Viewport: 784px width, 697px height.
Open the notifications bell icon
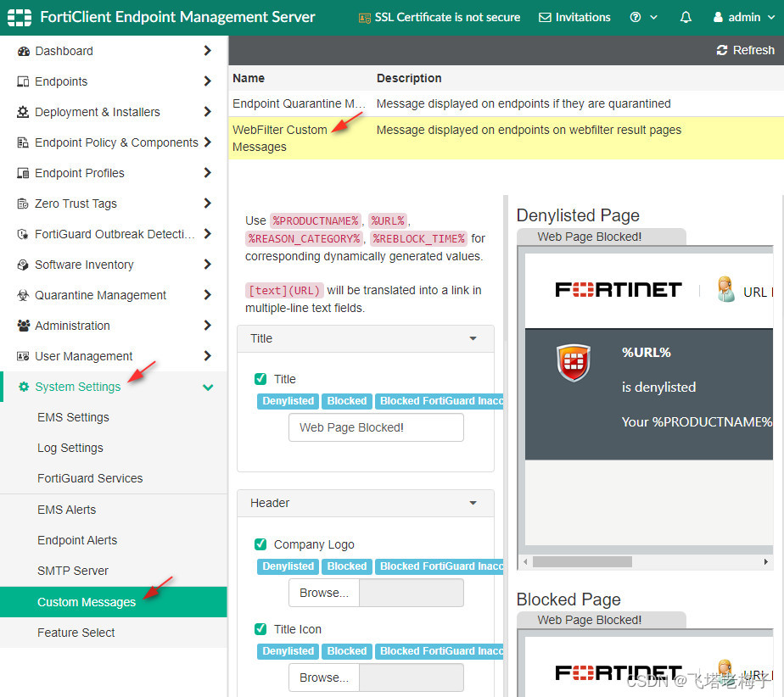[686, 18]
